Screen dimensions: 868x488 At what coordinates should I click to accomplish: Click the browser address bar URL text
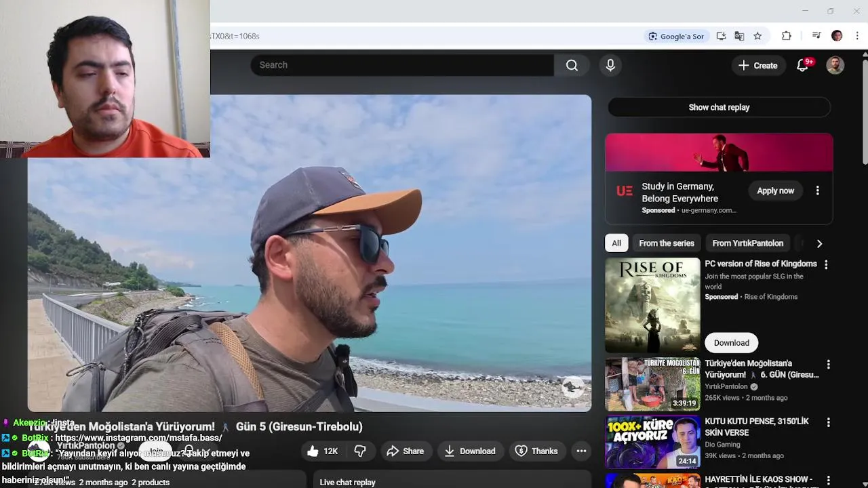(235, 36)
